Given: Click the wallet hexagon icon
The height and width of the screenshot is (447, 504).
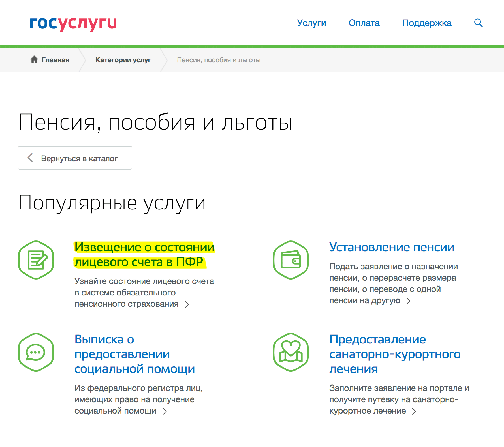Looking at the screenshot, I should [x=291, y=260].
